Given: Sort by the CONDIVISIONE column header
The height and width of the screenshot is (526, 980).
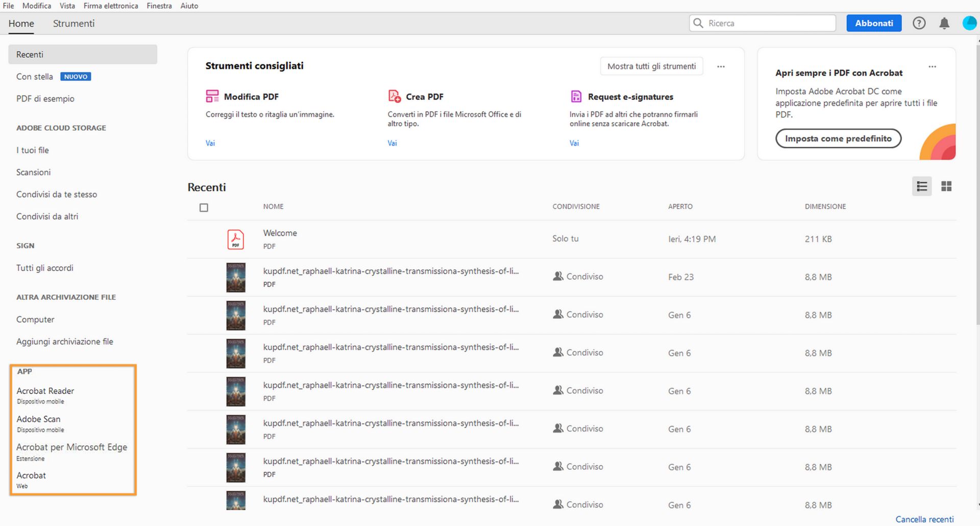Looking at the screenshot, I should [576, 206].
